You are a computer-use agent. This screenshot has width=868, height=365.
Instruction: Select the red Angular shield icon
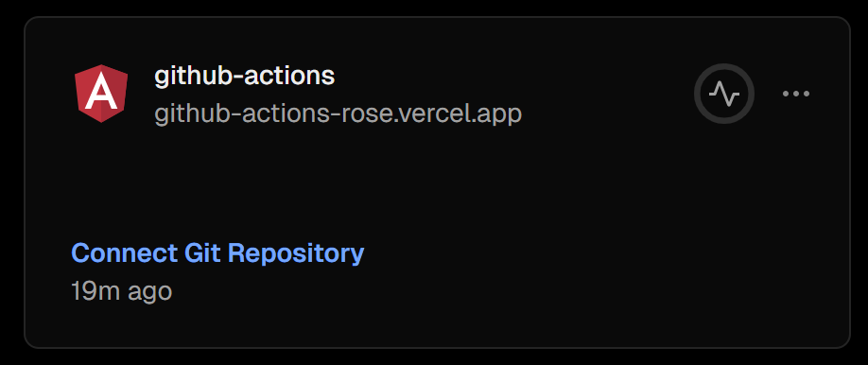click(101, 94)
